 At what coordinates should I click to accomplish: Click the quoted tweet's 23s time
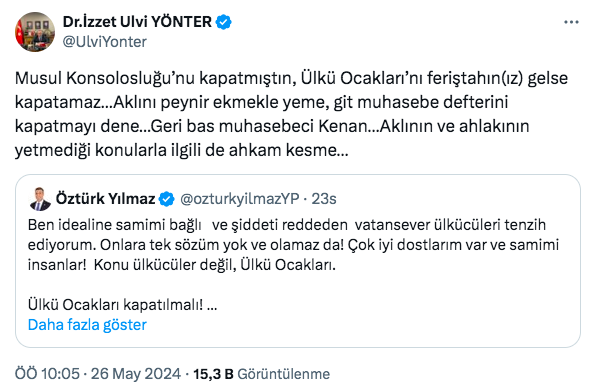click(324, 199)
